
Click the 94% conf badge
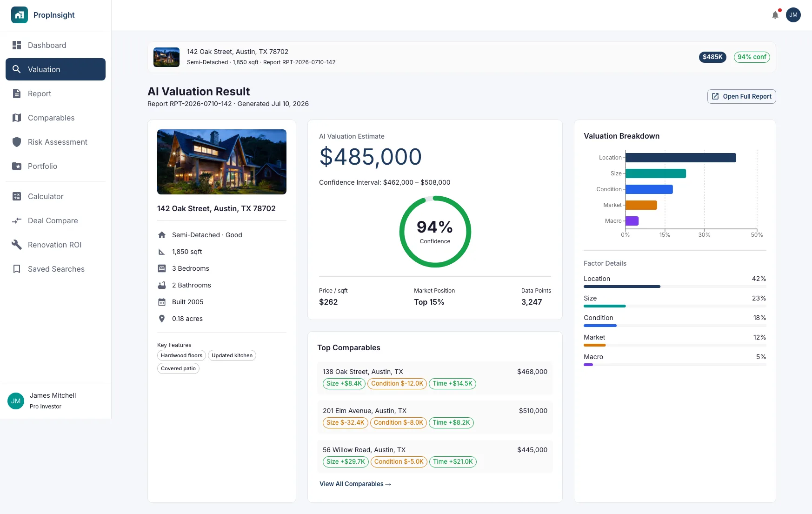[x=752, y=57]
